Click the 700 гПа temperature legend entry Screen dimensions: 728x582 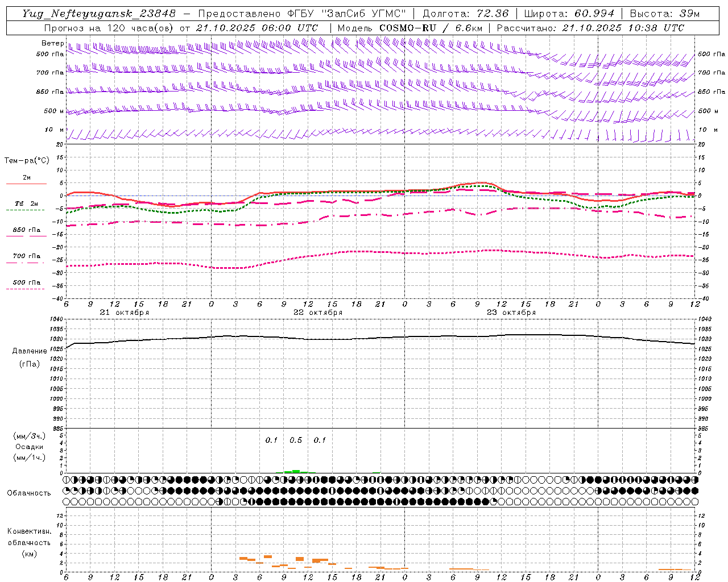click(x=27, y=256)
